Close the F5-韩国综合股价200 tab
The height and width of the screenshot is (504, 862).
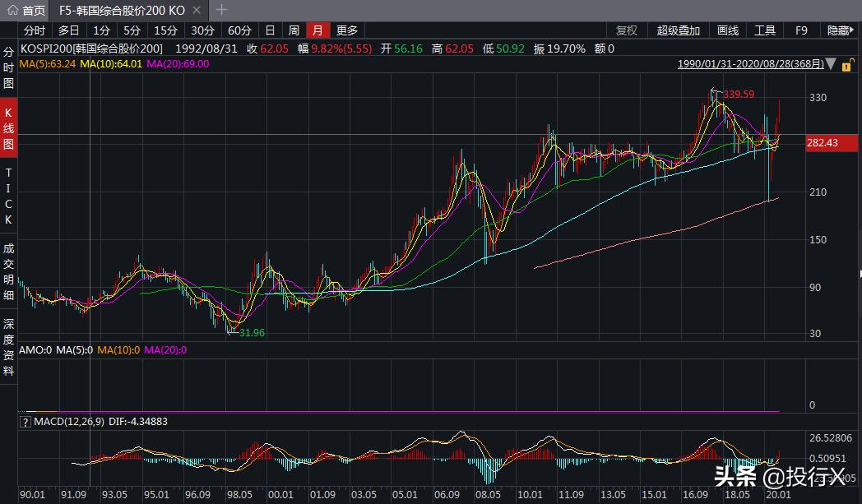click(197, 11)
